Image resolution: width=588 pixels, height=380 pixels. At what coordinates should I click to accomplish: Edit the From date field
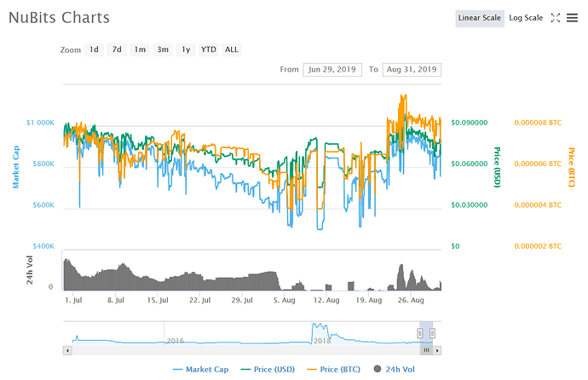coord(332,70)
